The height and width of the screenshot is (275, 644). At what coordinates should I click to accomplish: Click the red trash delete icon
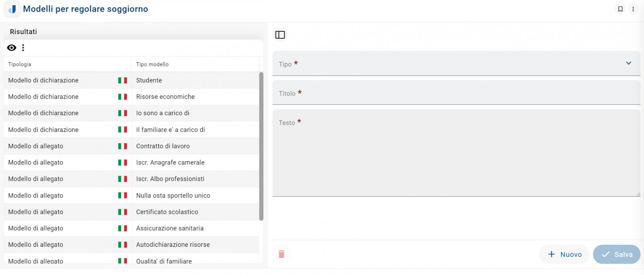coord(282,254)
